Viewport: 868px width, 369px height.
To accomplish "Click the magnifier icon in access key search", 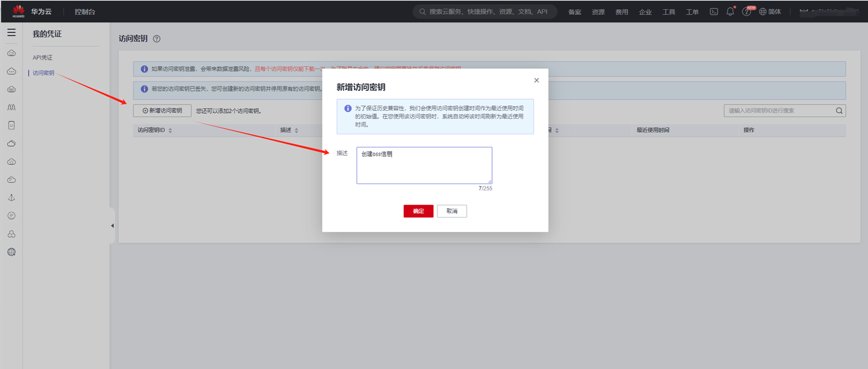I will [x=839, y=111].
